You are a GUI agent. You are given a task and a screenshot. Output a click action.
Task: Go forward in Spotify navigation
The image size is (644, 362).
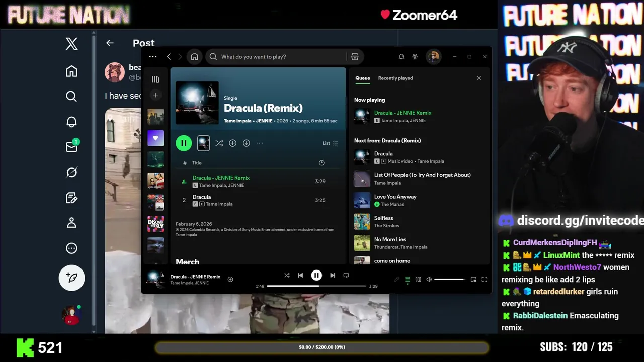pyautogui.click(x=180, y=57)
